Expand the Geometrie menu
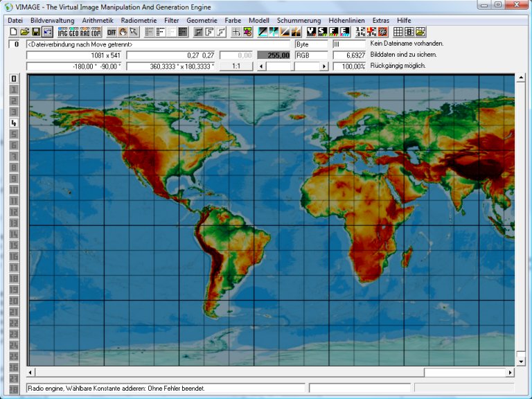The height and width of the screenshot is (399, 532). pyautogui.click(x=202, y=21)
